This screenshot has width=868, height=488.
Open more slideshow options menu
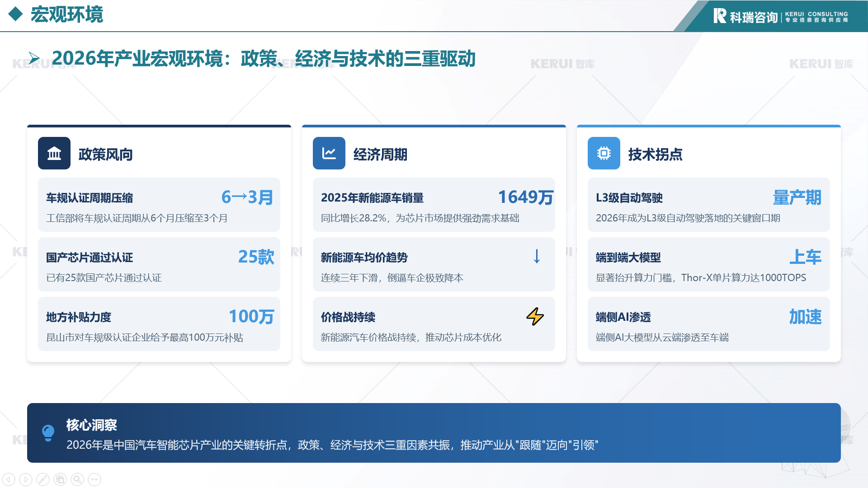tap(94, 479)
